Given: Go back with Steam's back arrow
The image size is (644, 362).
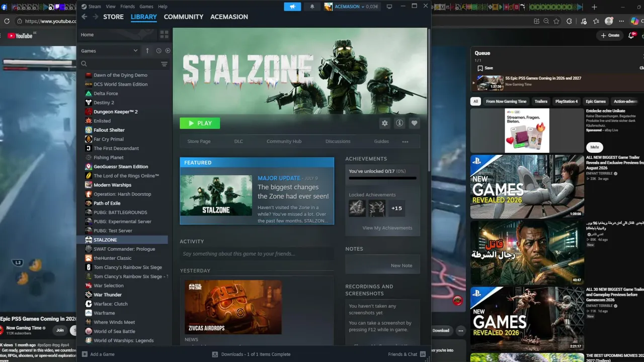Looking at the screenshot, I should 84,17.
